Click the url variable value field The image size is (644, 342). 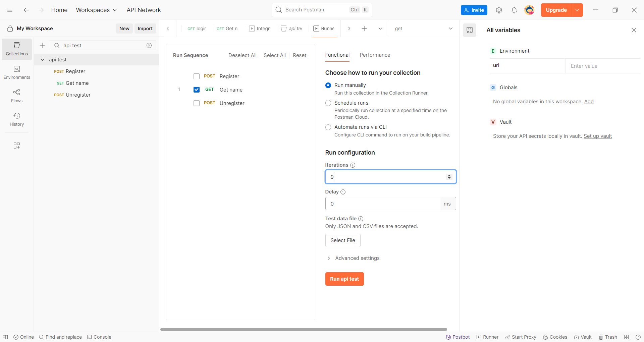coord(603,66)
